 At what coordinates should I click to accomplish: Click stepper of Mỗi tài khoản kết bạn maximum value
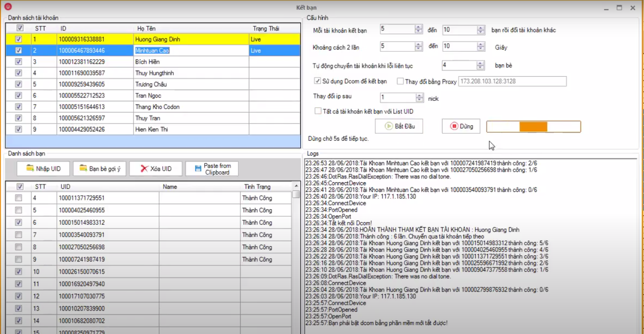[481, 30]
